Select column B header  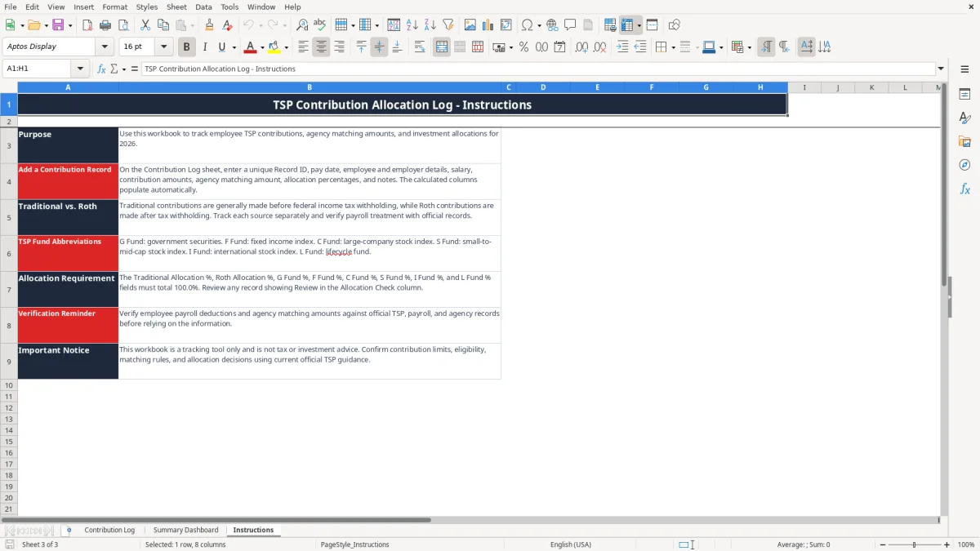pyautogui.click(x=310, y=87)
